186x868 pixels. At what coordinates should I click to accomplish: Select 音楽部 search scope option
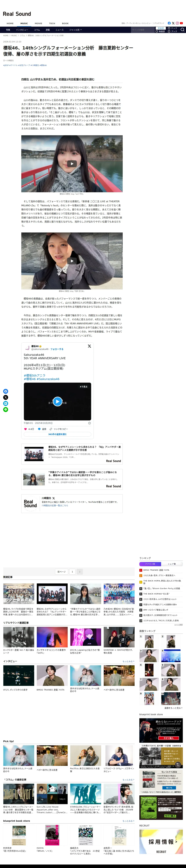pos(161,28)
